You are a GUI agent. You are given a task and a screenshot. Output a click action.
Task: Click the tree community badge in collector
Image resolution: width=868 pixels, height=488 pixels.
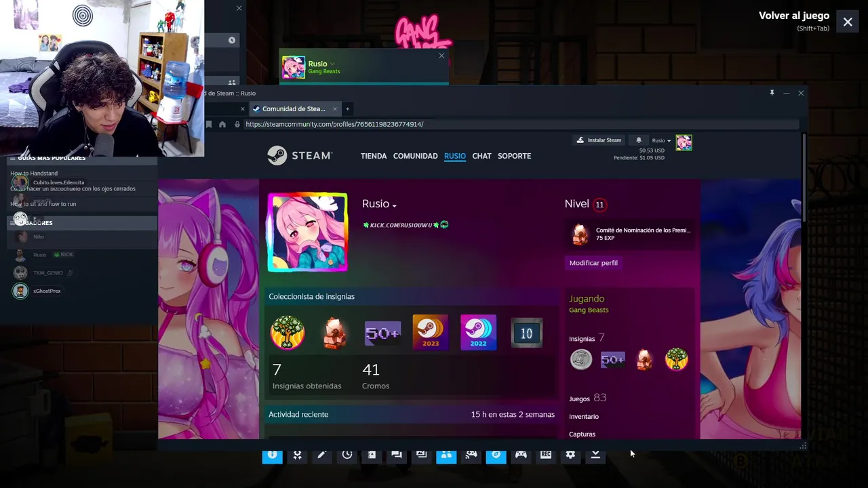(288, 333)
